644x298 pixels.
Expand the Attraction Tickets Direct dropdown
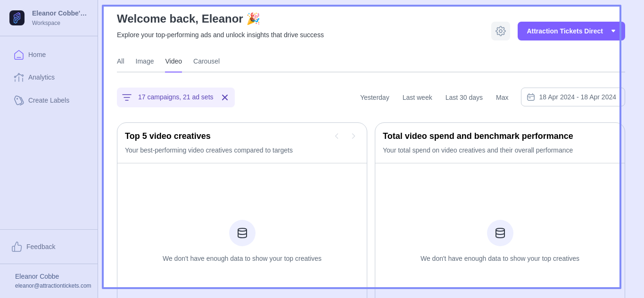tap(613, 31)
